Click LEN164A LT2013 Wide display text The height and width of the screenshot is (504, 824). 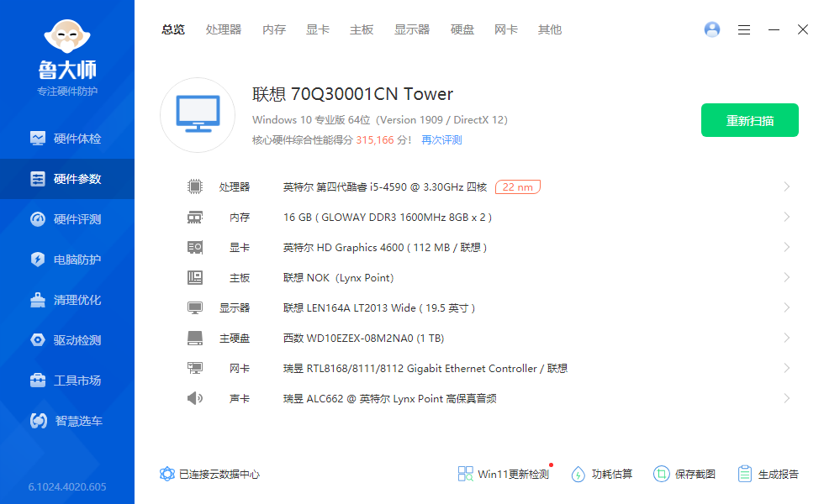pos(379,308)
